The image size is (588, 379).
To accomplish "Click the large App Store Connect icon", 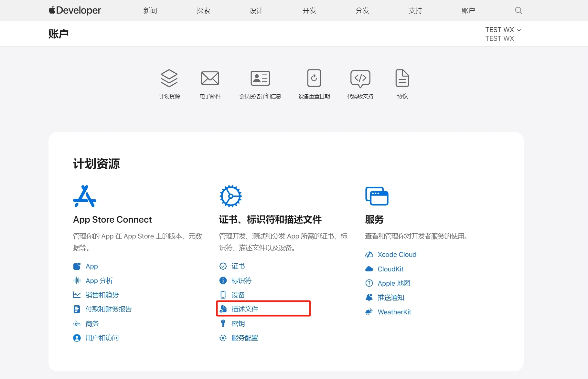I will pyautogui.click(x=85, y=196).
